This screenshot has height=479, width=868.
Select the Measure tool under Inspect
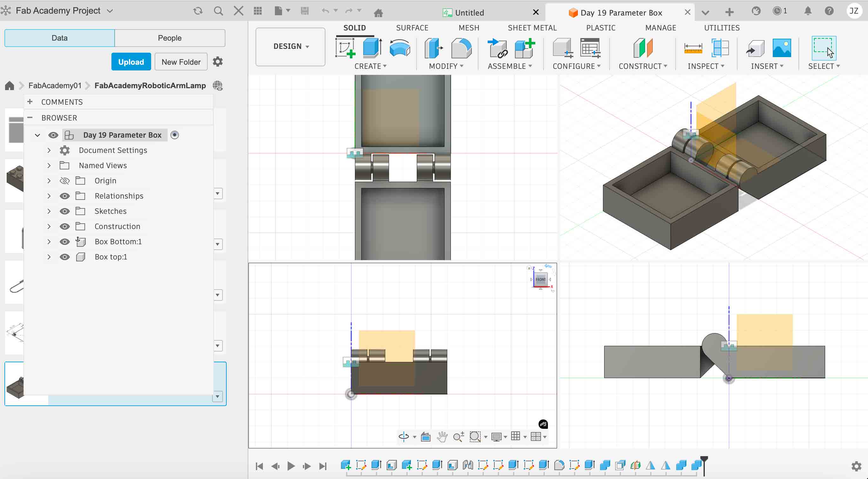tap(693, 49)
